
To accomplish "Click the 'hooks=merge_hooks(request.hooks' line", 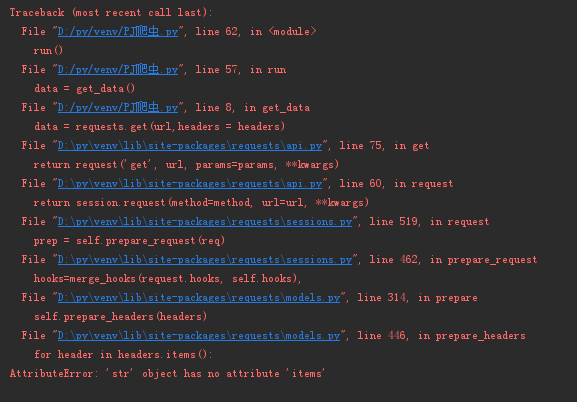I will (x=167, y=279).
